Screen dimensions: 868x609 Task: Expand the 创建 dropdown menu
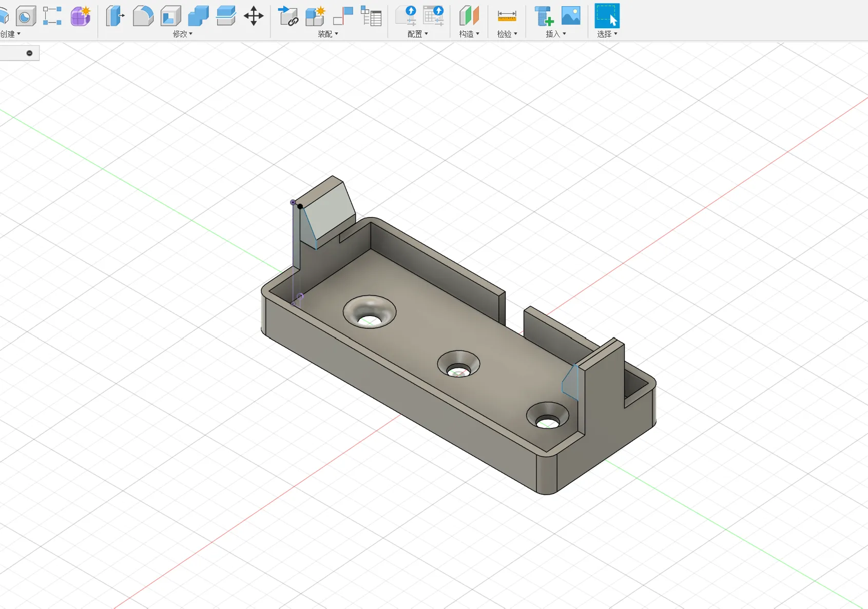(10, 34)
